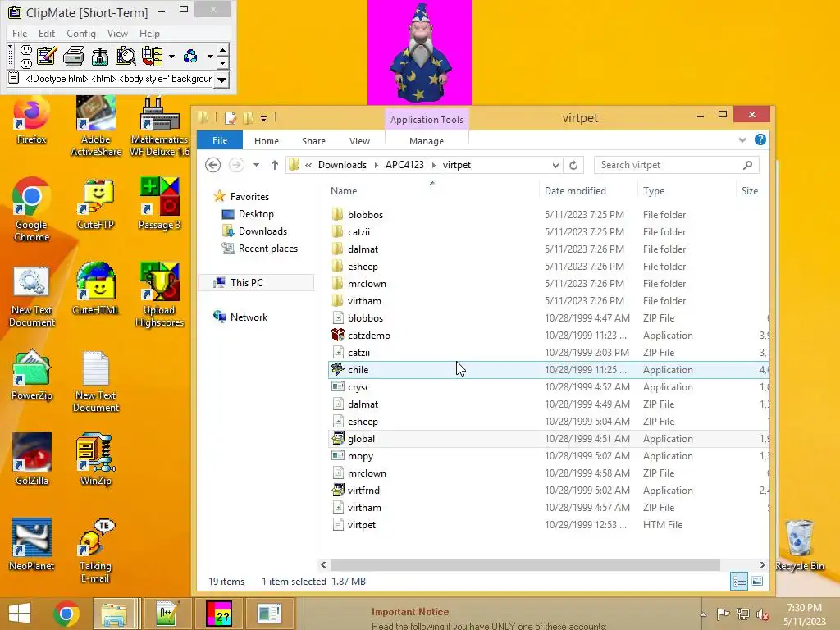
Task: Click the ClipMate magnifier view clip icon
Action: coord(126,57)
